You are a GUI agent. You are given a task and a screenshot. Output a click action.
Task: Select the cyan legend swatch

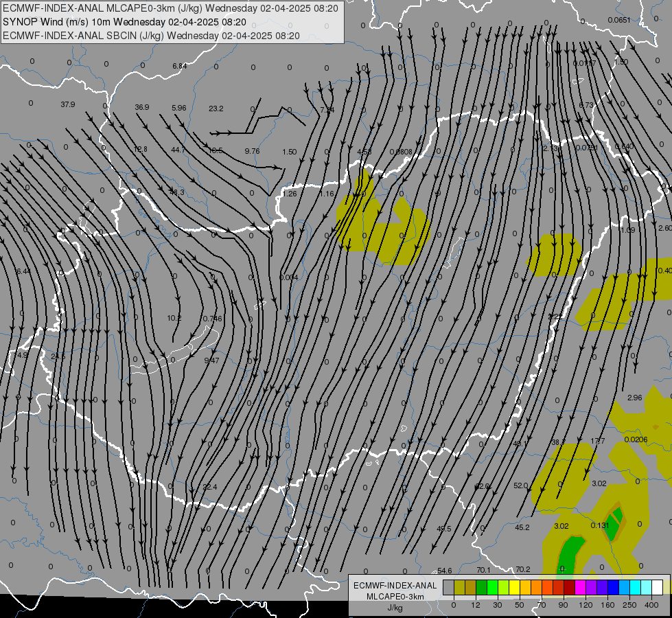[636, 587]
